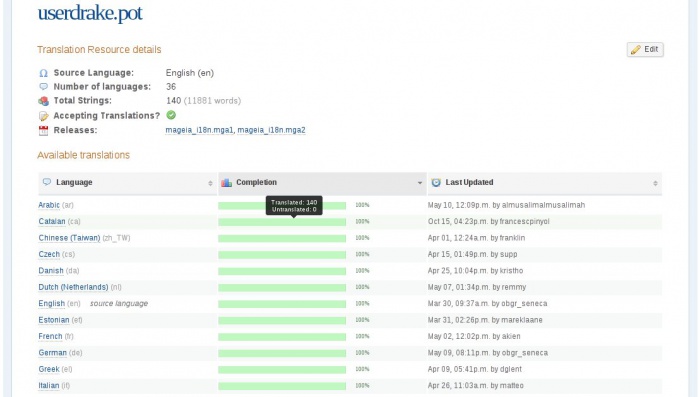Open the Catalan translation
The height and width of the screenshot is (397, 700).
pos(52,221)
